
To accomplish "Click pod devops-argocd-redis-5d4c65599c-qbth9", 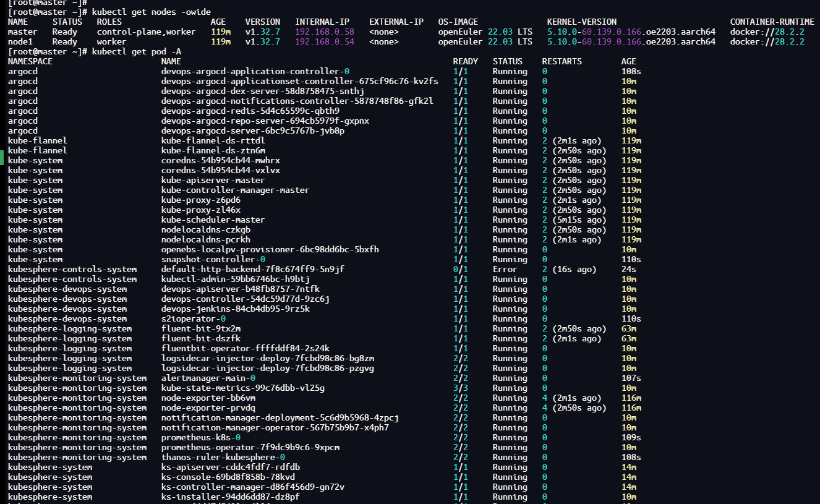I will [x=250, y=111].
